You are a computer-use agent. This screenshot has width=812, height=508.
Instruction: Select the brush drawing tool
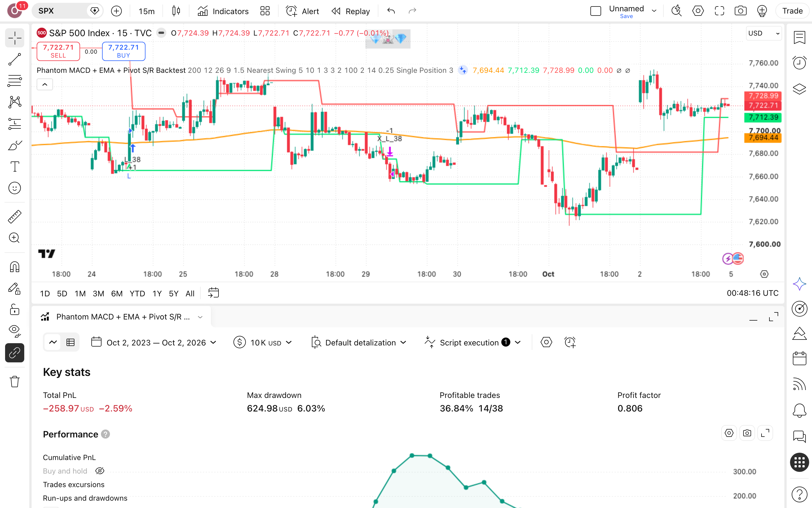tap(14, 145)
